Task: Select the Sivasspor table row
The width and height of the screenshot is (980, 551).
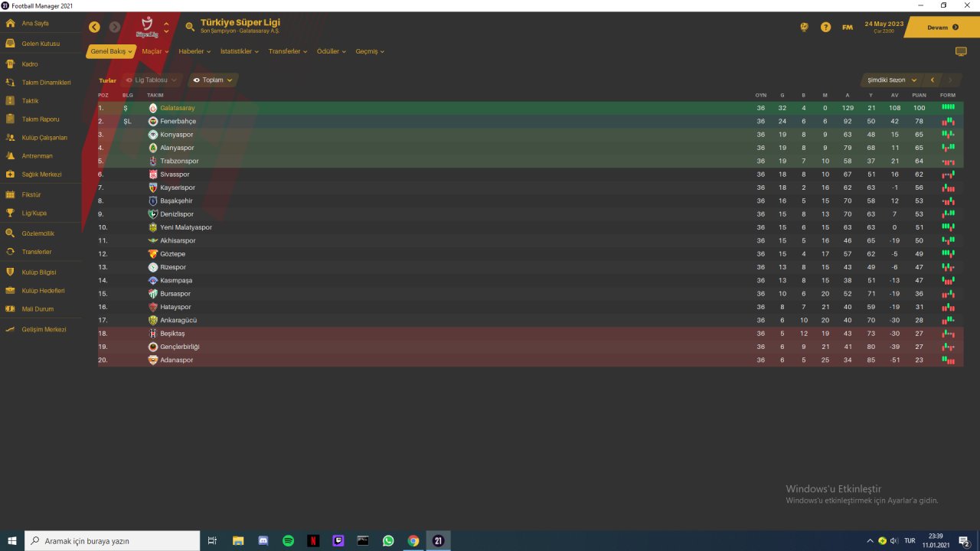Action: click(x=531, y=174)
